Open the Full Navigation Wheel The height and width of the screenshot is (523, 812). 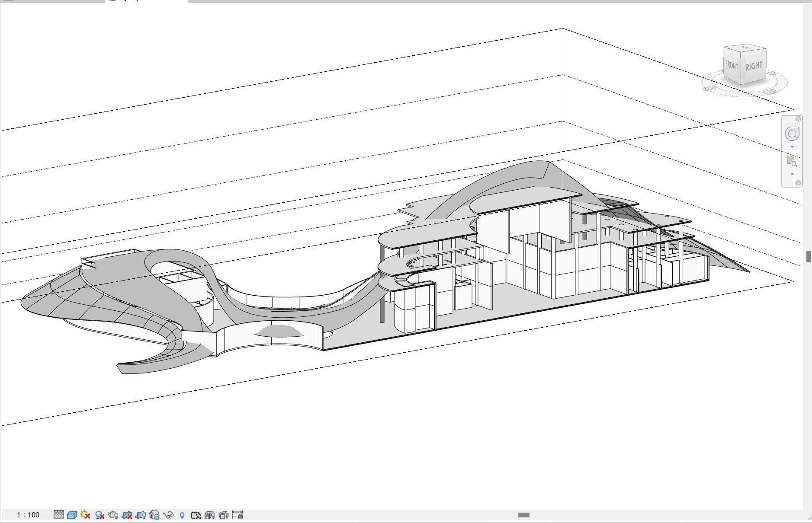792,134
